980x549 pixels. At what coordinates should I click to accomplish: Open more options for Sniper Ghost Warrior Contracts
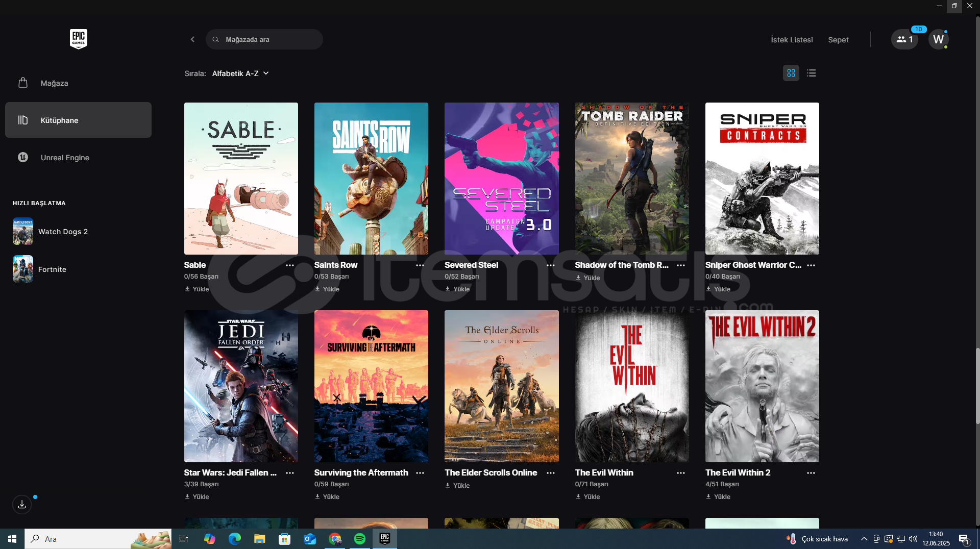[x=811, y=265]
